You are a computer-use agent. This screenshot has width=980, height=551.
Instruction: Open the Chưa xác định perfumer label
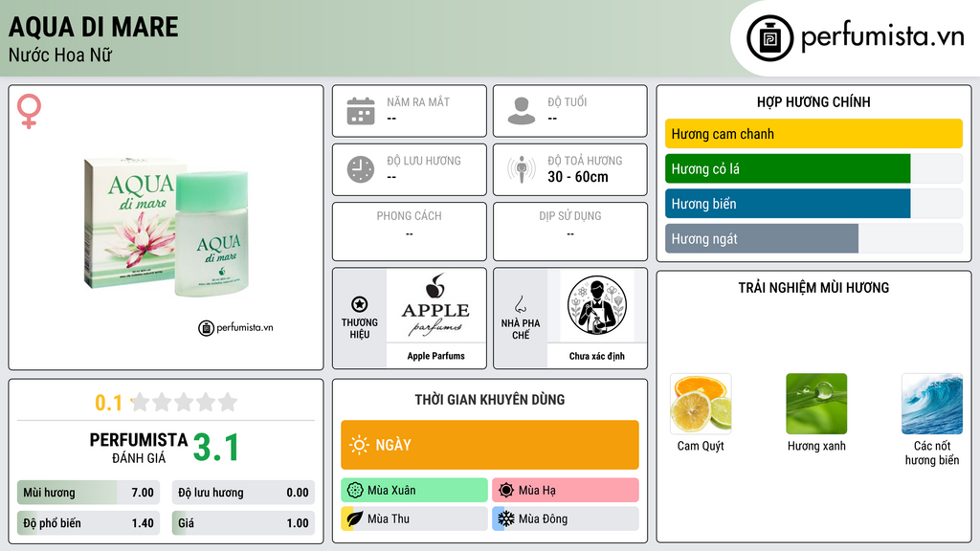[597, 356]
